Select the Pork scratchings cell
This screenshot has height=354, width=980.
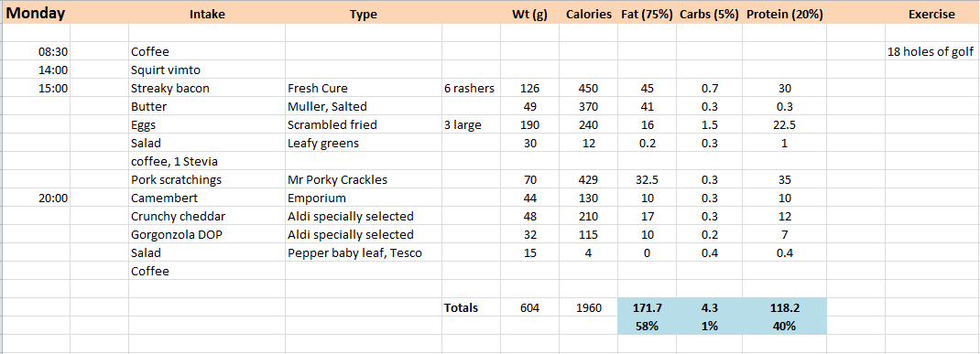pos(207,180)
